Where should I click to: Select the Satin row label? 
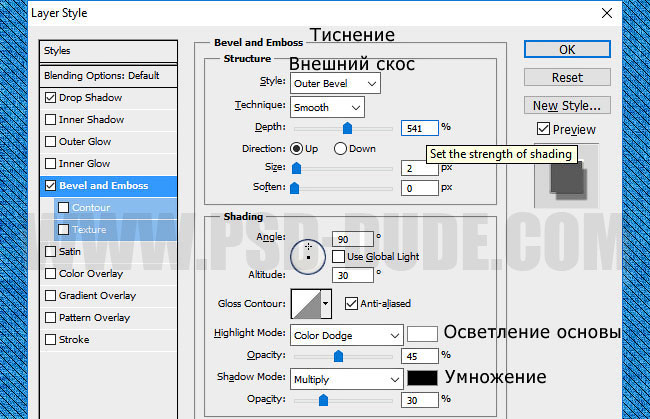pos(70,251)
